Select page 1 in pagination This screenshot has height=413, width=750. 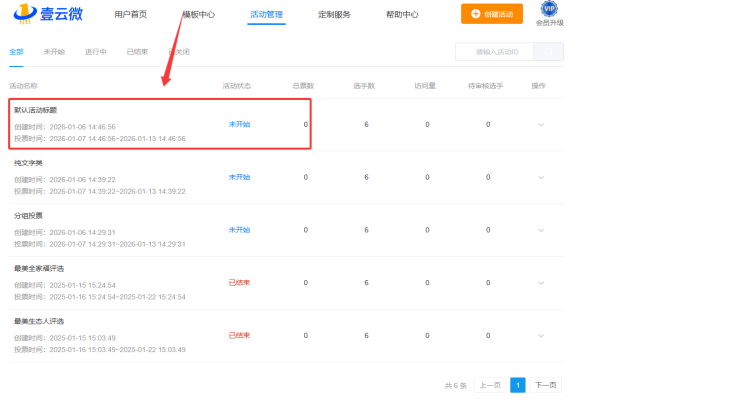click(x=517, y=385)
